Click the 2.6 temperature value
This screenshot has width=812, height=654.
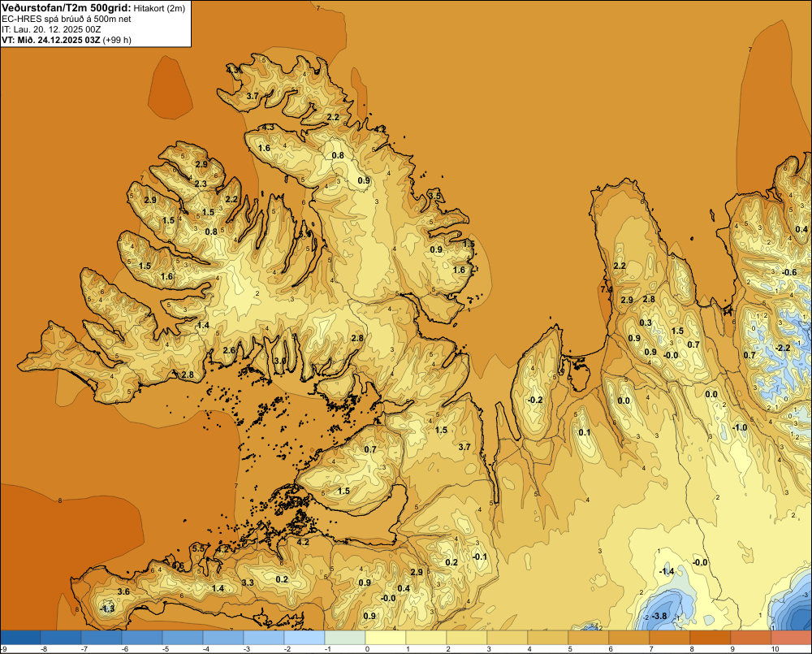[229, 350]
